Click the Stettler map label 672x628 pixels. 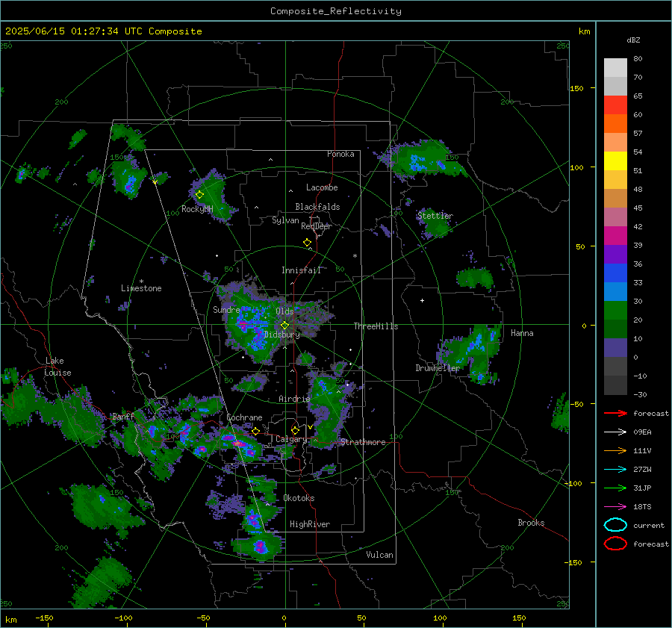(x=435, y=216)
